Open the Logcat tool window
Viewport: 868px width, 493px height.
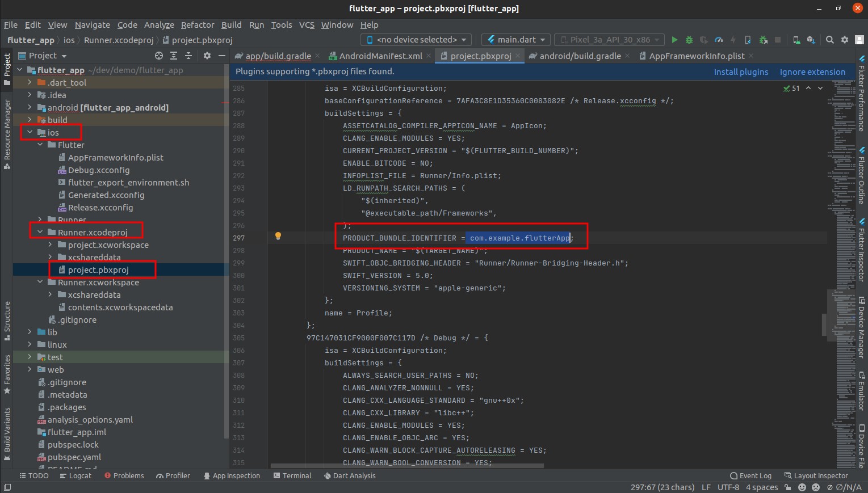pyautogui.click(x=76, y=475)
